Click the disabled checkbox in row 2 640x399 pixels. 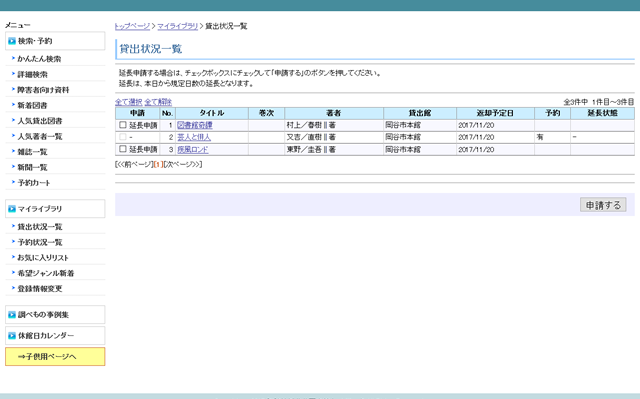point(122,137)
